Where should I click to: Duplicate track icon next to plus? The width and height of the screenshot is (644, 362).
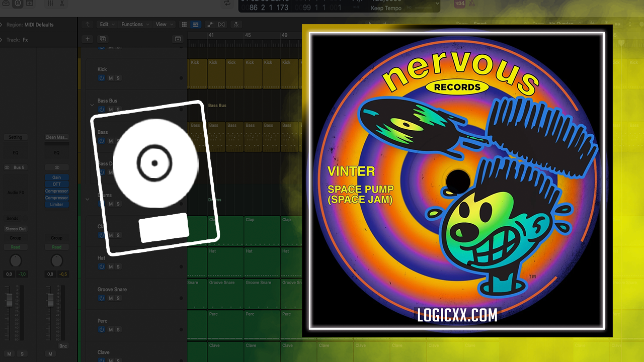(x=103, y=39)
